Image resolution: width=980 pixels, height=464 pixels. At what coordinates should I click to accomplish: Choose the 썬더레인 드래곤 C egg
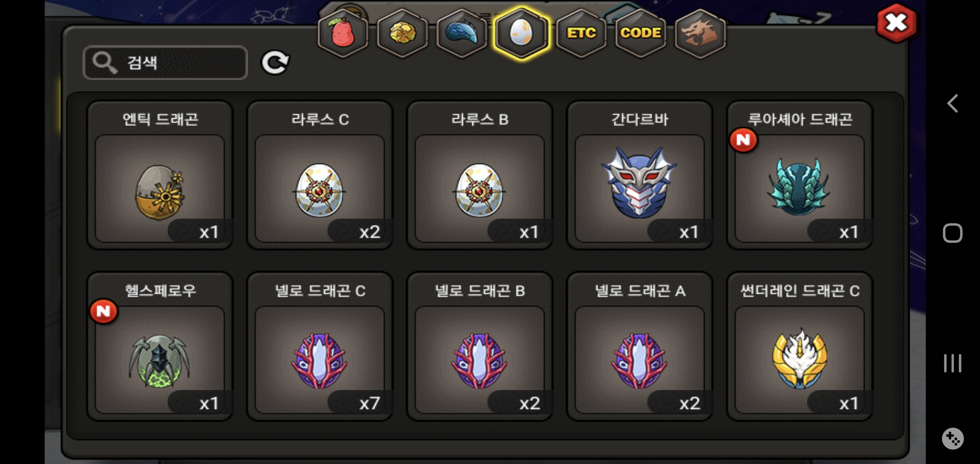(799, 346)
